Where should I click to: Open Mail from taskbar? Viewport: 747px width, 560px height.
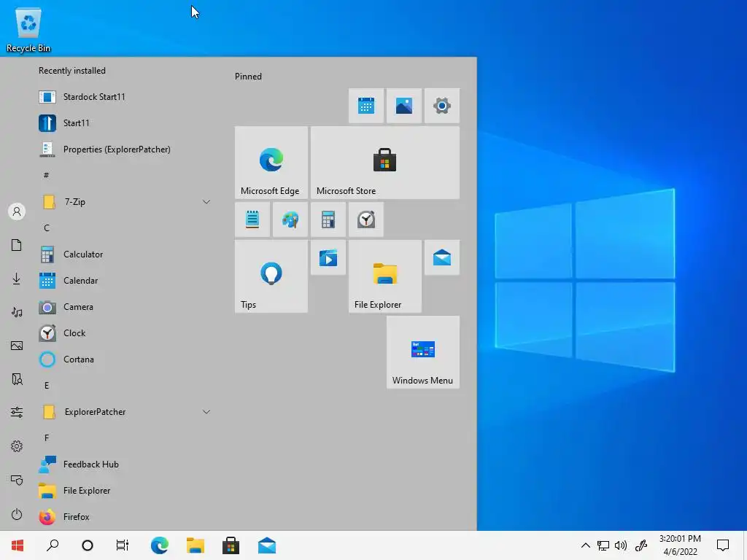(267, 545)
